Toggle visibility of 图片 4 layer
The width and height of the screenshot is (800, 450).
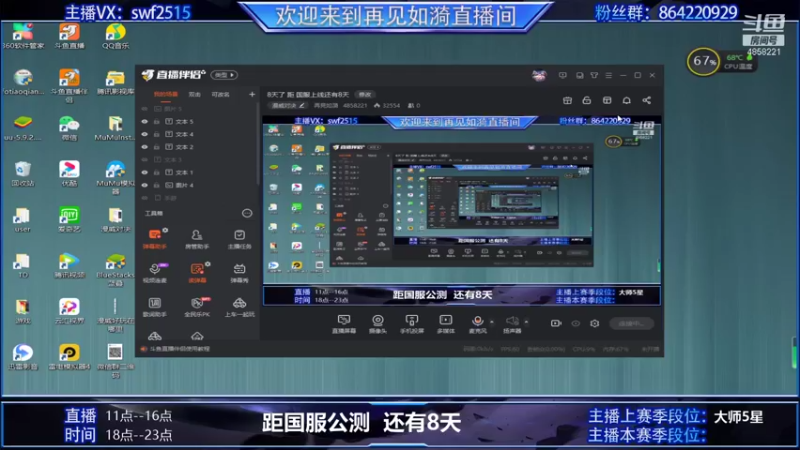pyautogui.click(x=144, y=185)
